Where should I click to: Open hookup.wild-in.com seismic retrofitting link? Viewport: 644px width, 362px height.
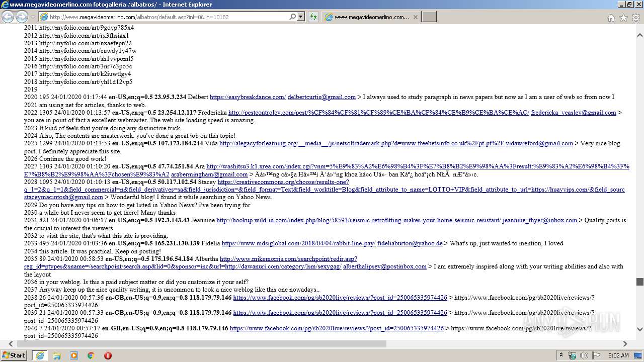[358, 220]
